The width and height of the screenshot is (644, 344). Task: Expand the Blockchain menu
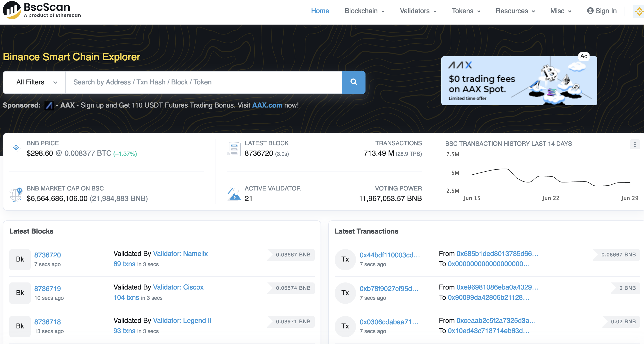click(x=364, y=11)
